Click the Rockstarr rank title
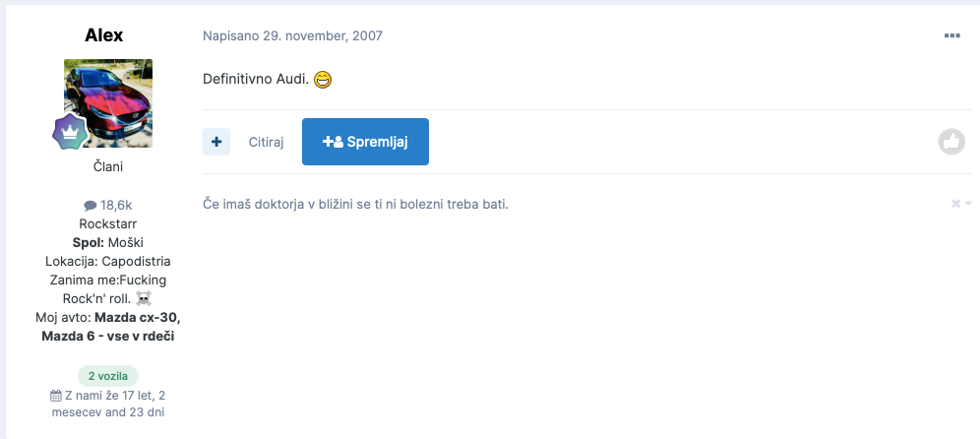Screen dimensions: 980x439 (x=108, y=223)
